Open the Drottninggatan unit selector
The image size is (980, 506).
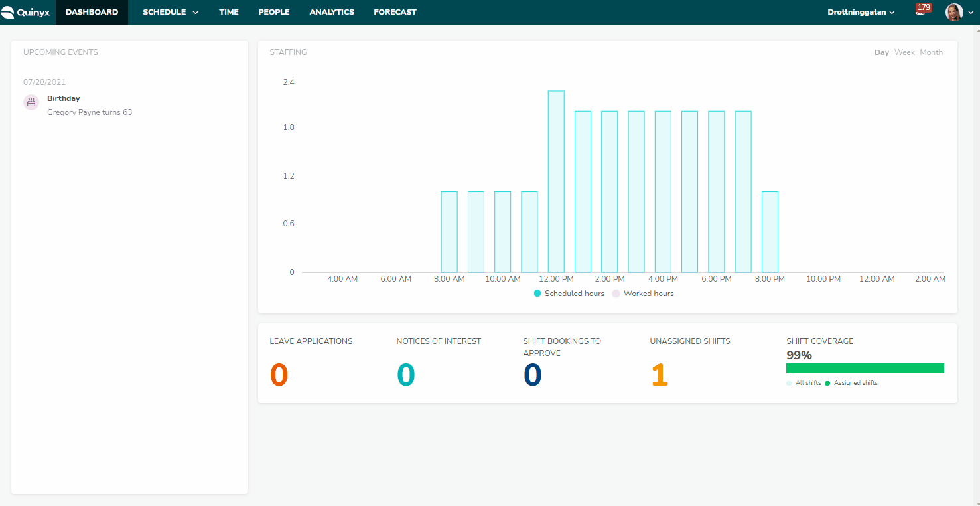[x=861, y=12]
